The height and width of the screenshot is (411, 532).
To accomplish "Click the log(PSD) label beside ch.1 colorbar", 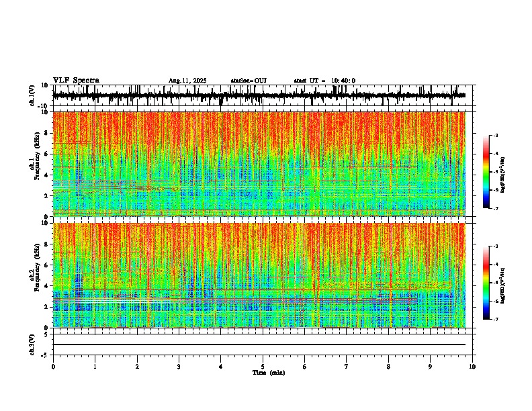I will coord(503,175).
